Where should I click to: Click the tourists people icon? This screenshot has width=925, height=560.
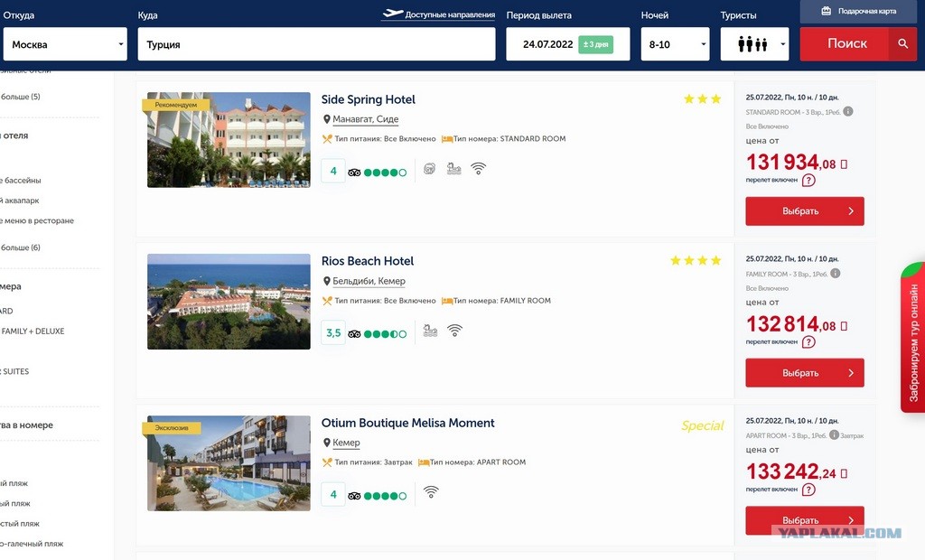click(752, 43)
